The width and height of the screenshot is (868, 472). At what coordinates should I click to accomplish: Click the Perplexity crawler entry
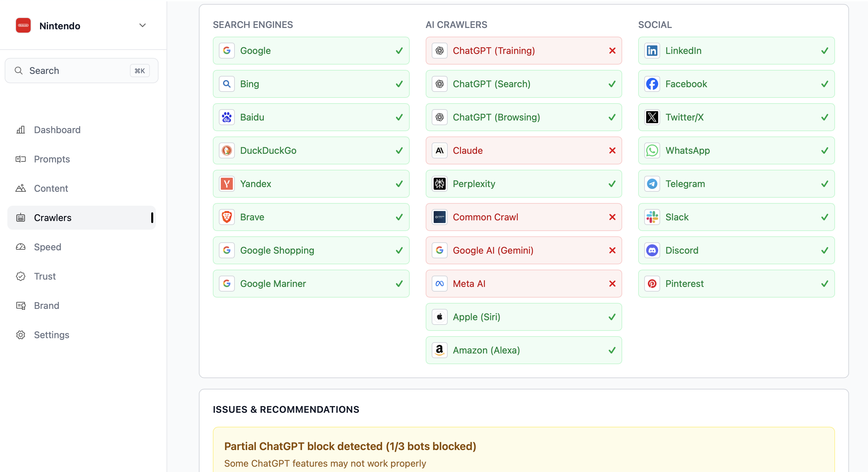pyautogui.click(x=523, y=184)
